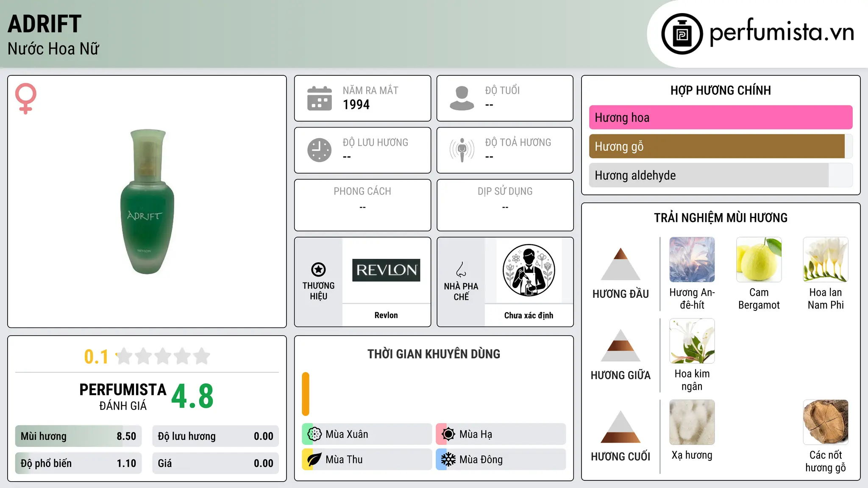Click the Nước Hoa Nữ subtitle
Screen dimensions: 868x488
[x=53, y=49]
